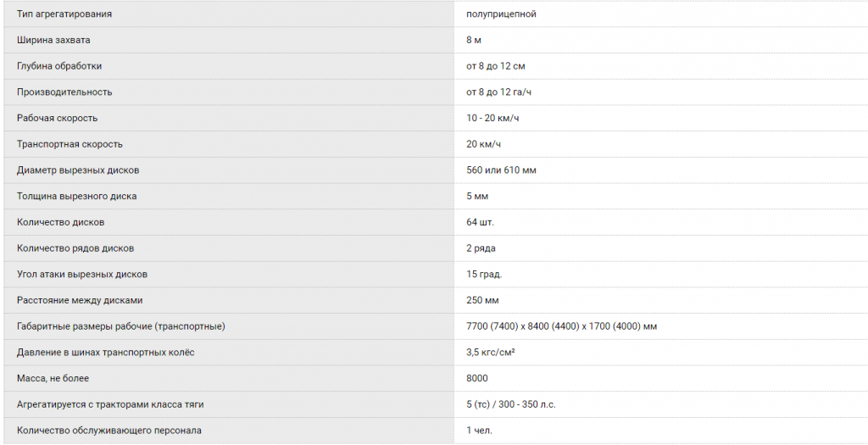Select the 'полуприцепной' value cell
This screenshot has width=868, height=445.
tap(501, 14)
